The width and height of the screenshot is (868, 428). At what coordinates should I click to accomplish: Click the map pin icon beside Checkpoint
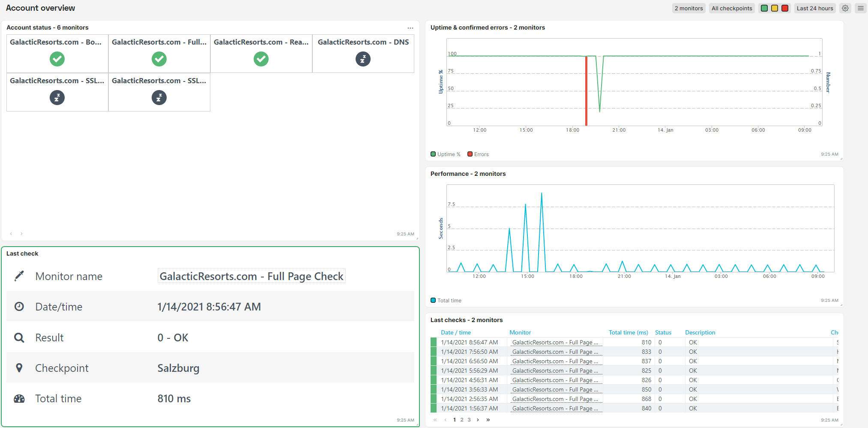[x=19, y=368]
